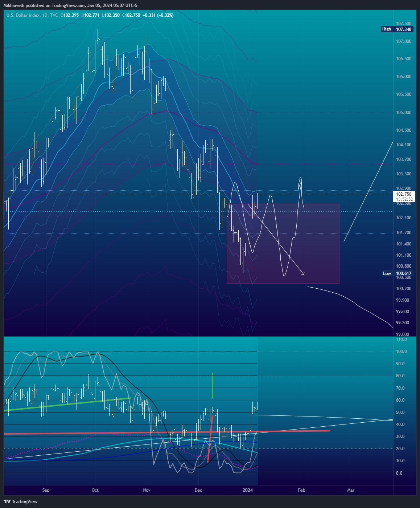Click the high value 'H102.771'

(90, 15)
